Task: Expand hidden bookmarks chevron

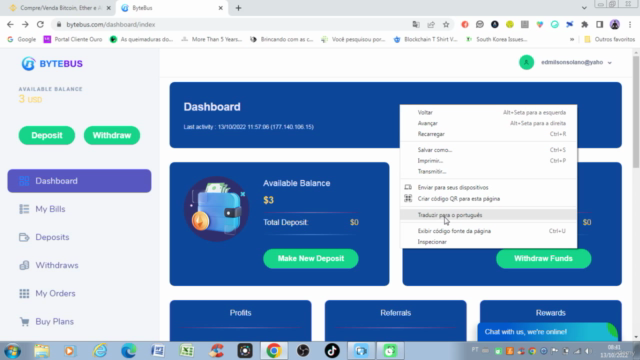Action: pos(572,39)
